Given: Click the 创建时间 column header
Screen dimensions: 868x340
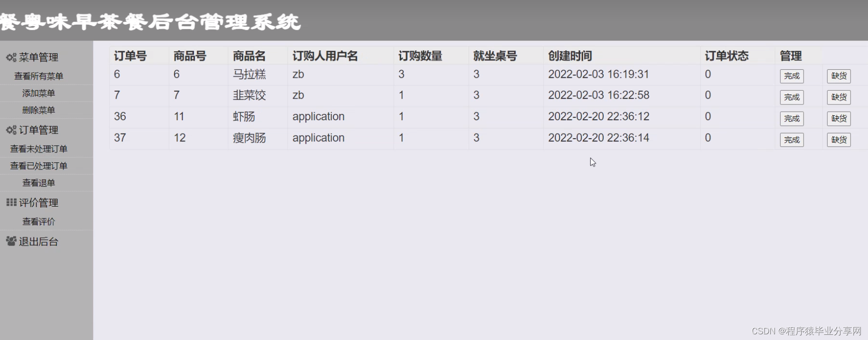Looking at the screenshot, I should [570, 56].
